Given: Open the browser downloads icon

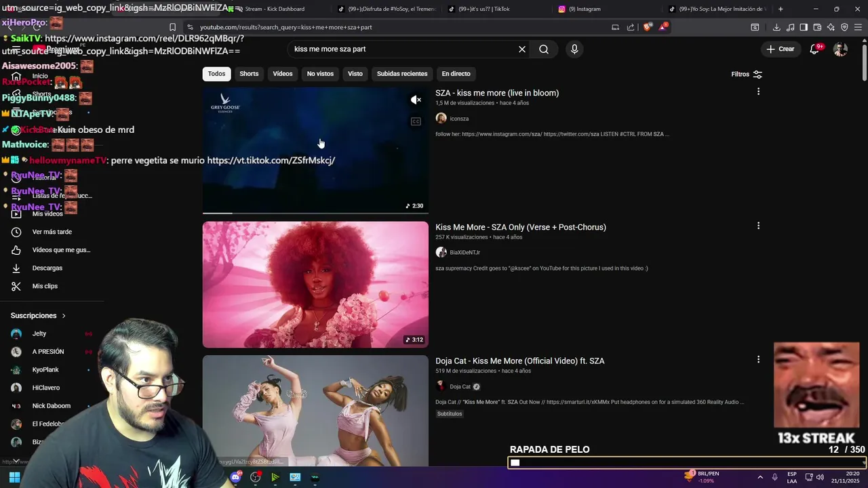Looking at the screenshot, I should (776, 27).
